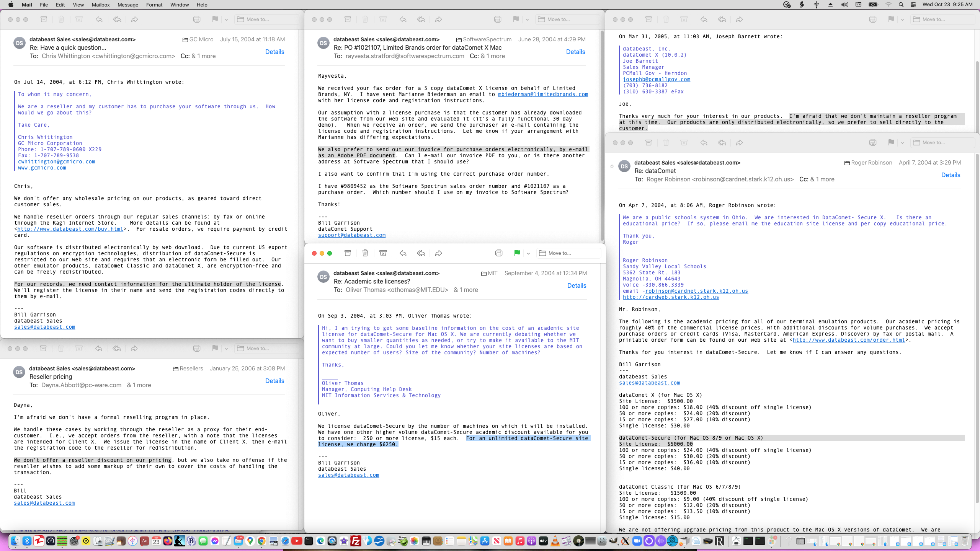Screen dimensions: 980x551
Task: Open the databeast.com/order.html link
Action: point(849,340)
